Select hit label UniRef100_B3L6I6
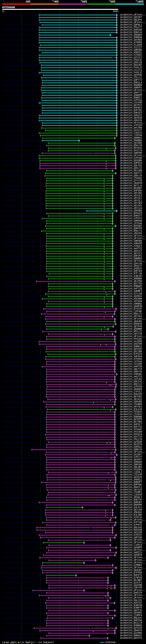Image resolution: width=146 pixels, height=644 pixels. coord(131,410)
